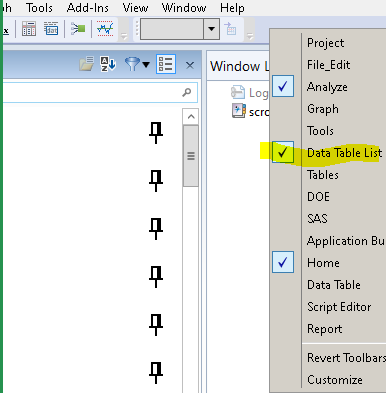Enable the Application Builder toolbar
The width and height of the screenshot is (386, 393).
[346, 241]
